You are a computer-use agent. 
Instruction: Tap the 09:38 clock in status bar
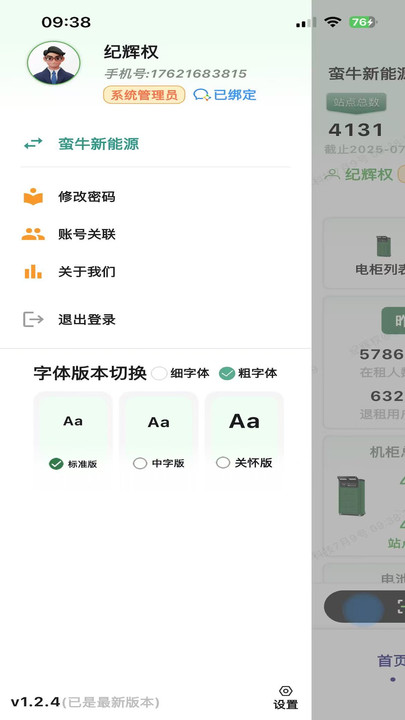(66, 22)
